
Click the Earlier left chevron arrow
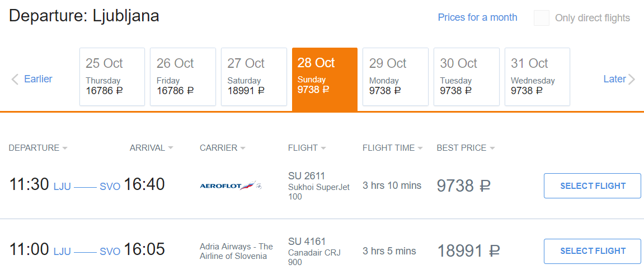coord(15,79)
